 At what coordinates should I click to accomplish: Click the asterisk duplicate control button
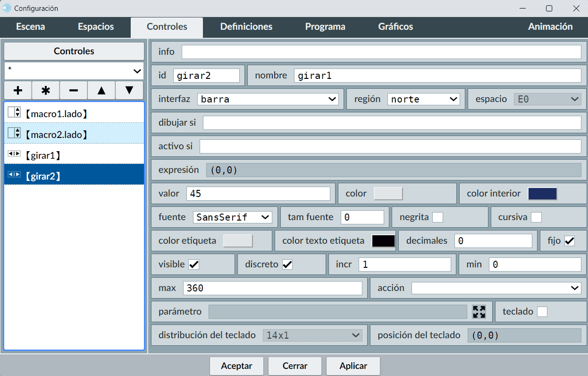click(46, 90)
